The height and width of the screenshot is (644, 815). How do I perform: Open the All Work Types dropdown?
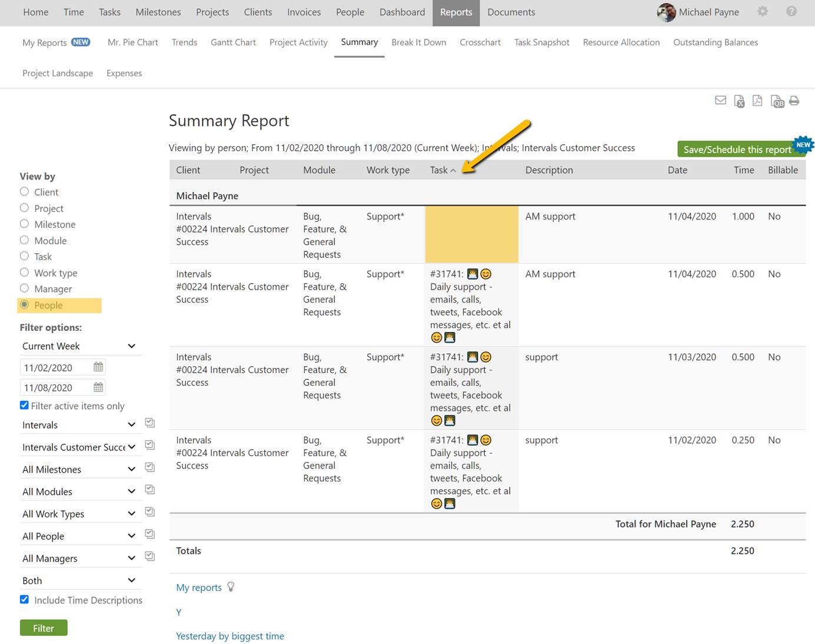point(79,514)
